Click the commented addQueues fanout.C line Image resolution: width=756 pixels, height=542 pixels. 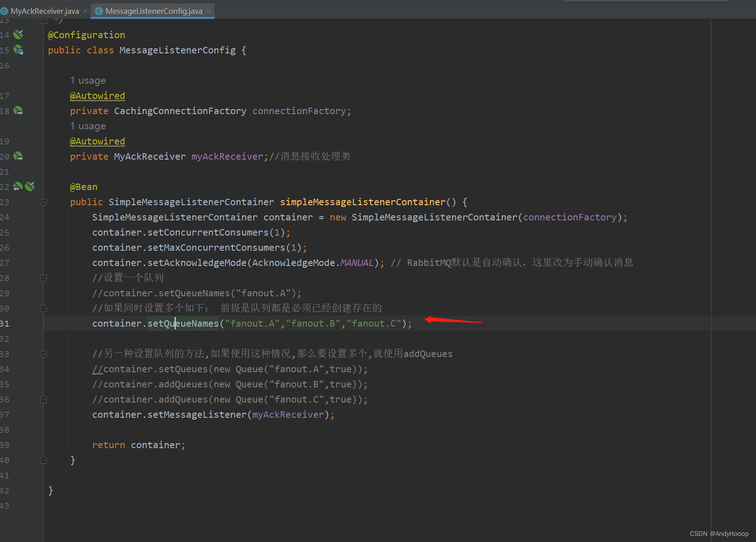pos(230,399)
